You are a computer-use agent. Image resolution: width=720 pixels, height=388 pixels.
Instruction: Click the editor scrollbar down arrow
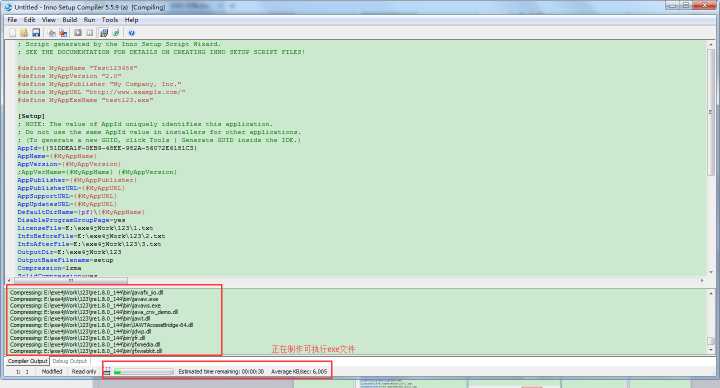(710, 272)
